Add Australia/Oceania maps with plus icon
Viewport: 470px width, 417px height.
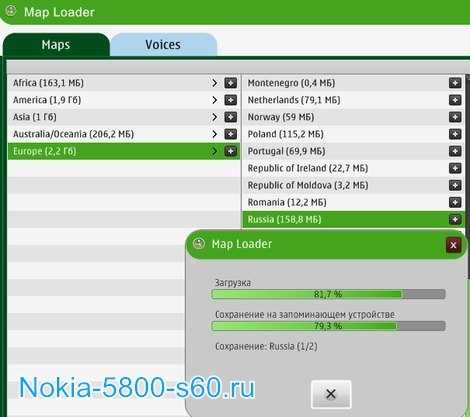[231, 134]
